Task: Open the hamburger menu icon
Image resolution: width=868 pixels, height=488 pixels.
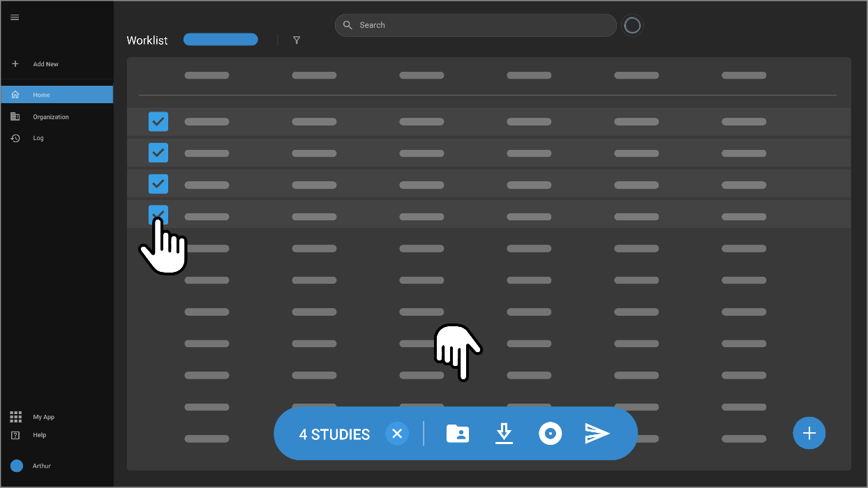Action: (x=15, y=17)
